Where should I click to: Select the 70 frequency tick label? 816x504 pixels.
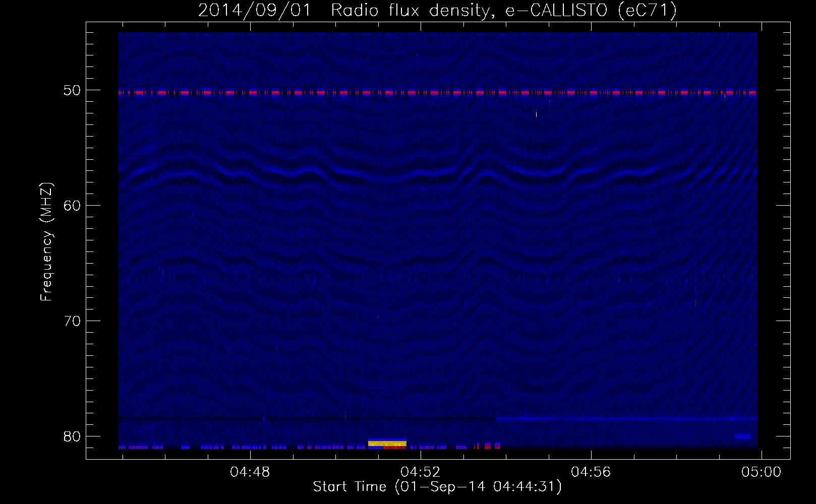(x=72, y=321)
